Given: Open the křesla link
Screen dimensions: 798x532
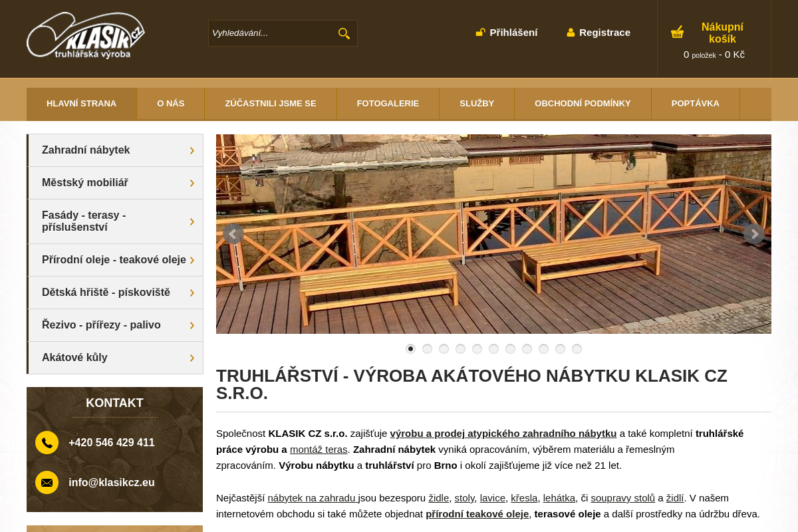Looking at the screenshot, I should click(524, 498).
